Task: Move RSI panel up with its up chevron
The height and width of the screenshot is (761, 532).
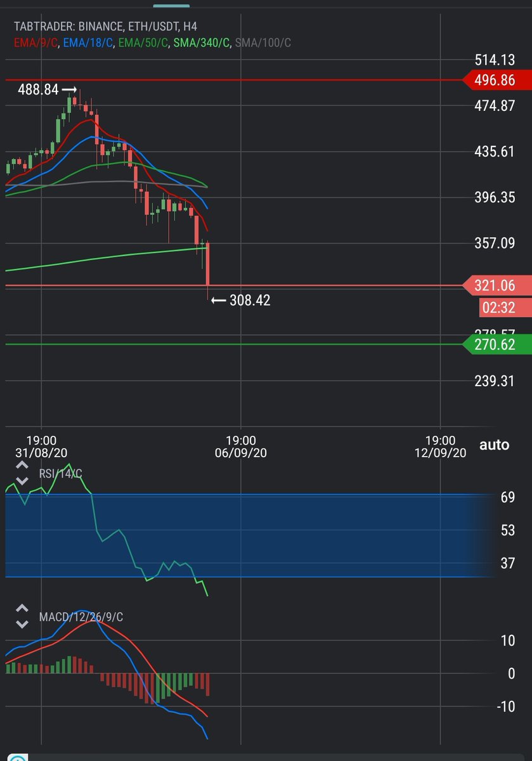Action: (x=22, y=466)
